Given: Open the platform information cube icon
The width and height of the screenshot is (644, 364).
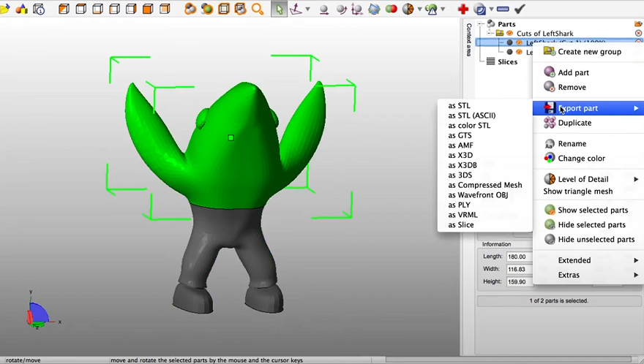Looking at the screenshot, I should (x=39, y=9).
